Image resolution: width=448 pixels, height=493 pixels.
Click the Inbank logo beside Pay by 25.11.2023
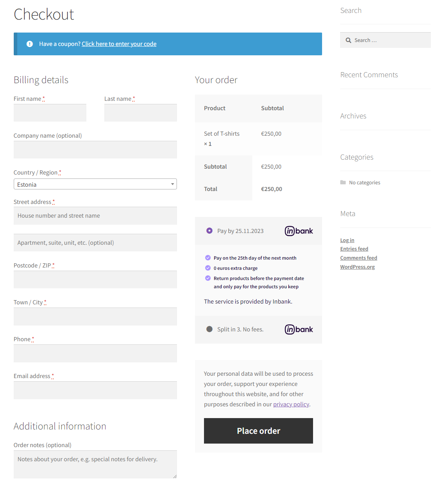(299, 231)
